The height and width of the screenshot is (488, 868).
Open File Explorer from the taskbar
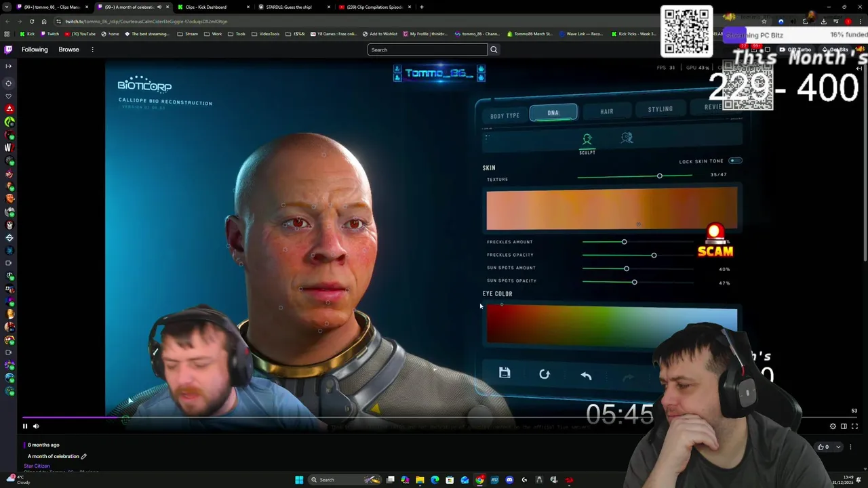420,480
